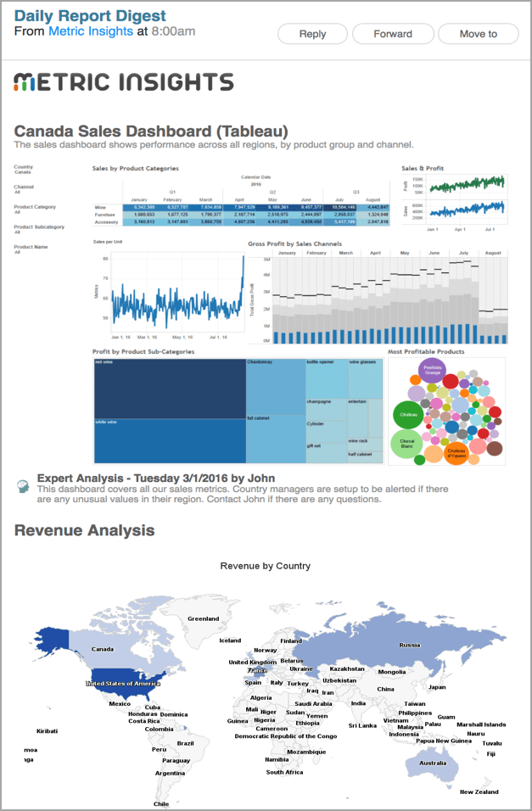The image size is (532, 811).
Task: Click the South Africa label on the map
Action: point(284,772)
